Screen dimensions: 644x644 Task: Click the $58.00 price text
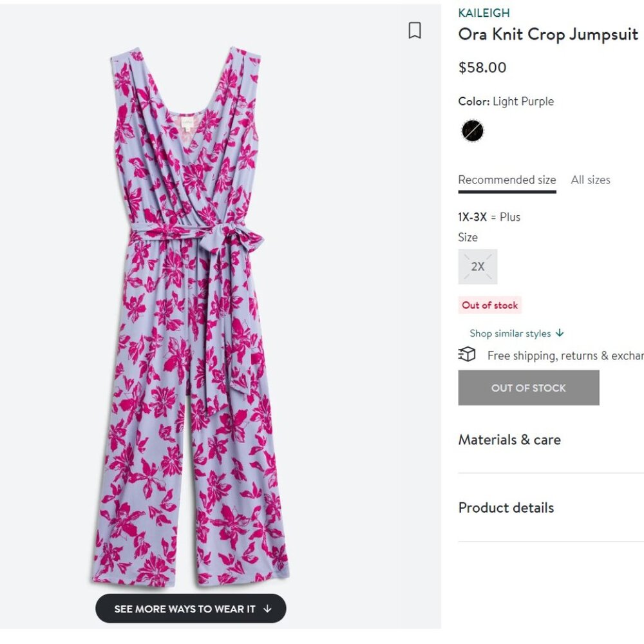[481, 67]
